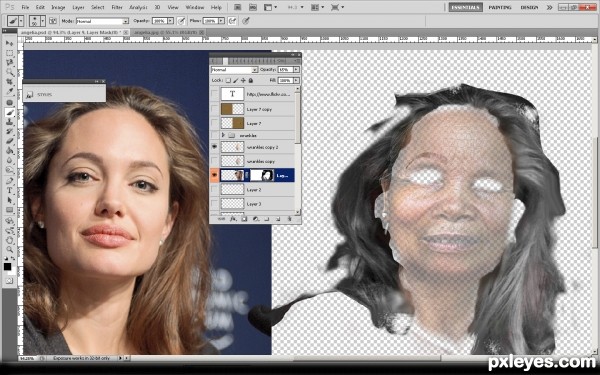This screenshot has width=600, height=375.
Task: Select the 3D Object Rotate tool
Action: coord(9,221)
